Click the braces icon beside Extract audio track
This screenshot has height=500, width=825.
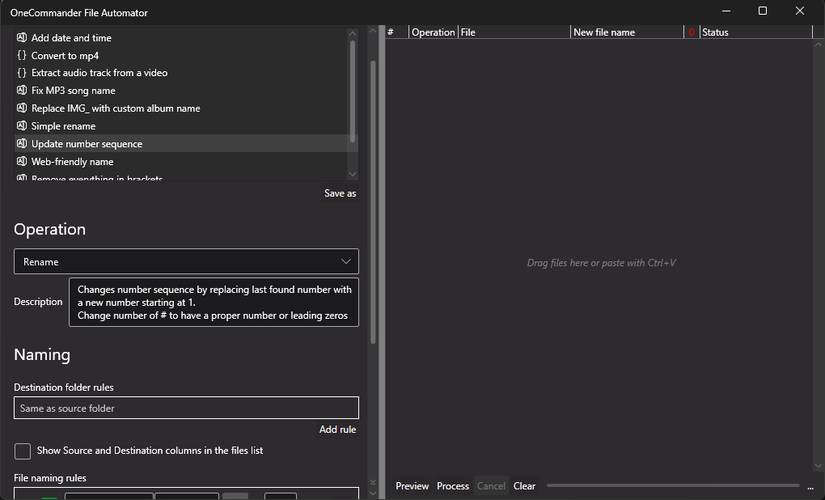[22, 73]
